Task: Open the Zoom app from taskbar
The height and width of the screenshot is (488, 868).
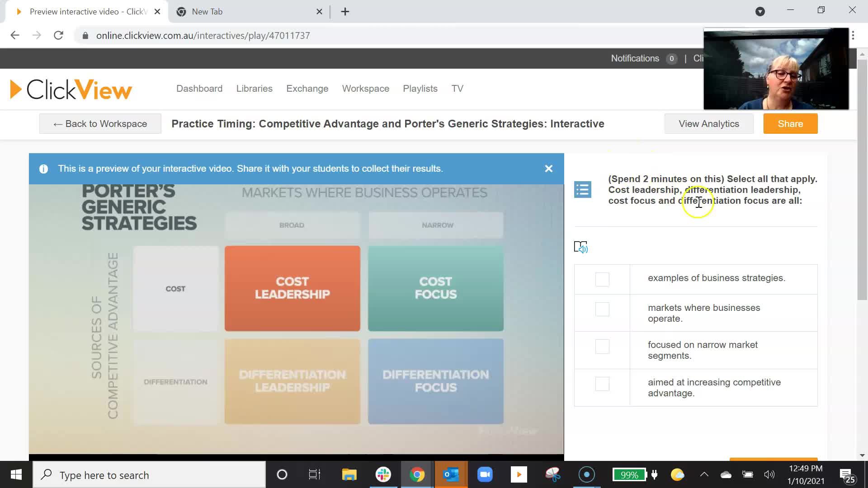Action: coord(485,474)
